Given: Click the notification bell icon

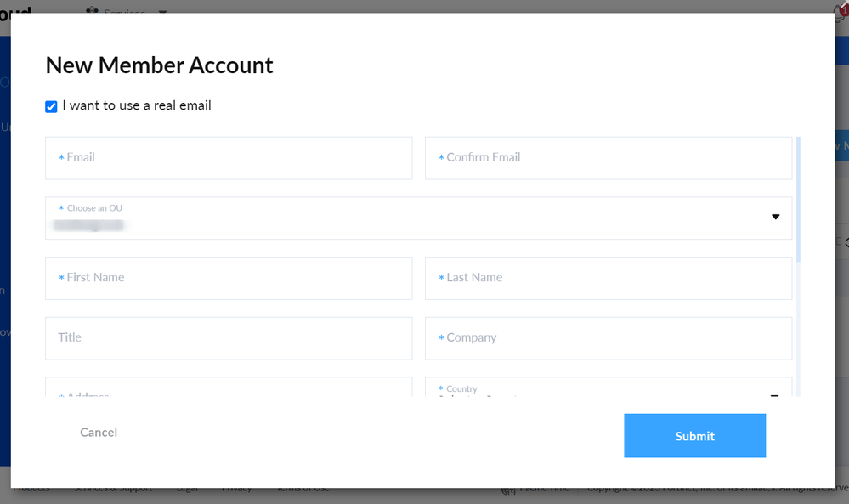Looking at the screenshot, I should point(840,8).
